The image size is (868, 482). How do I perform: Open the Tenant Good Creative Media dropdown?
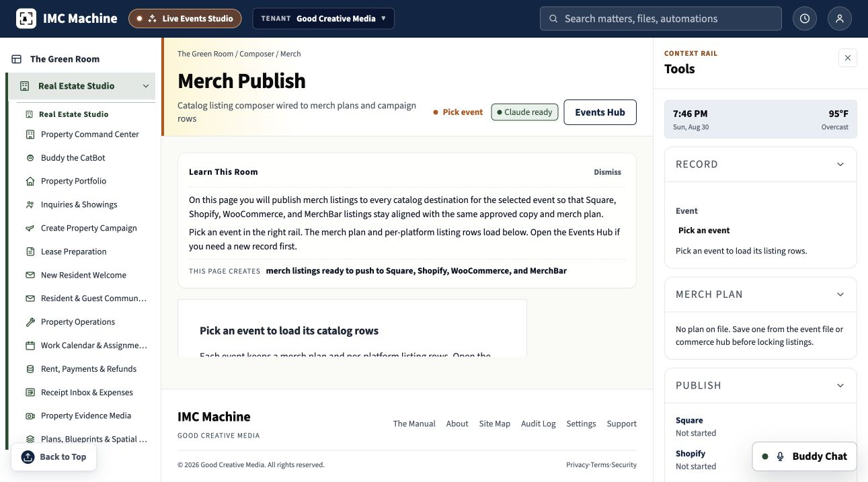pyautogui.click(x=323, y=19)
